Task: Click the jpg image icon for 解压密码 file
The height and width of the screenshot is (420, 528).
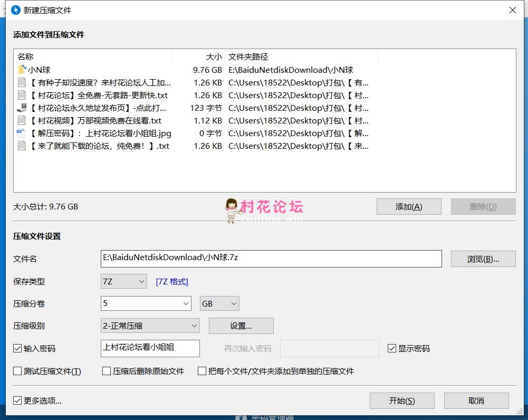Action: point(21,133)
